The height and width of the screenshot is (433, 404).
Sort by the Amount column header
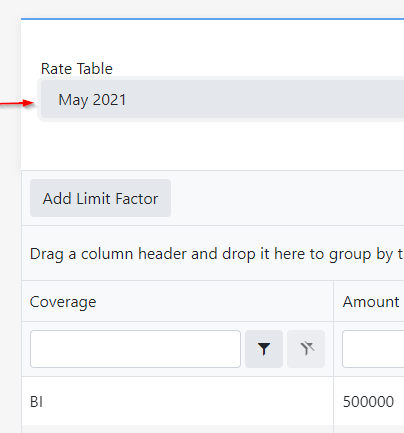pos(371,302)
